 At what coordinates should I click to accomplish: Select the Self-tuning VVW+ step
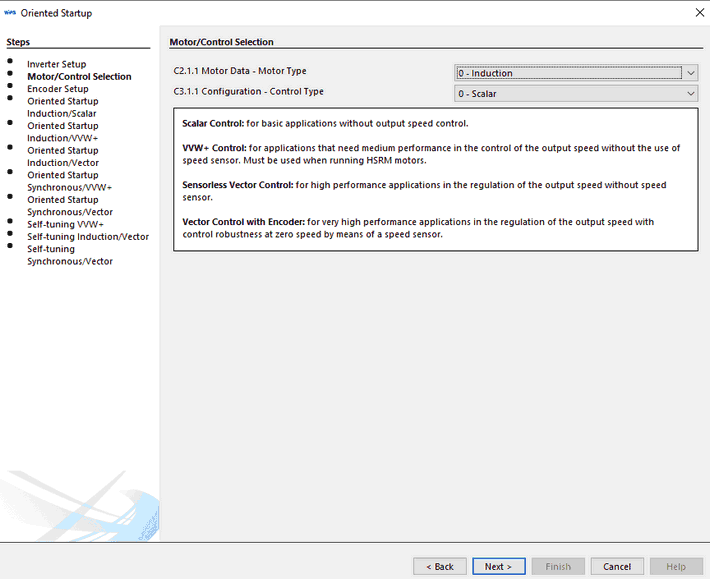pyautogui.click(x=65, y=224)
